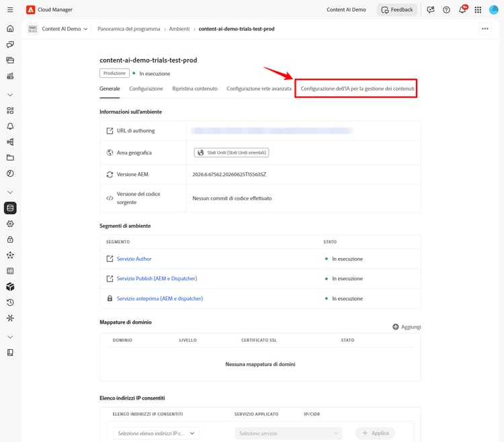Switch to the Configurazione tab
This screenshot has width=504, height=442.
(x=146, y=89)
